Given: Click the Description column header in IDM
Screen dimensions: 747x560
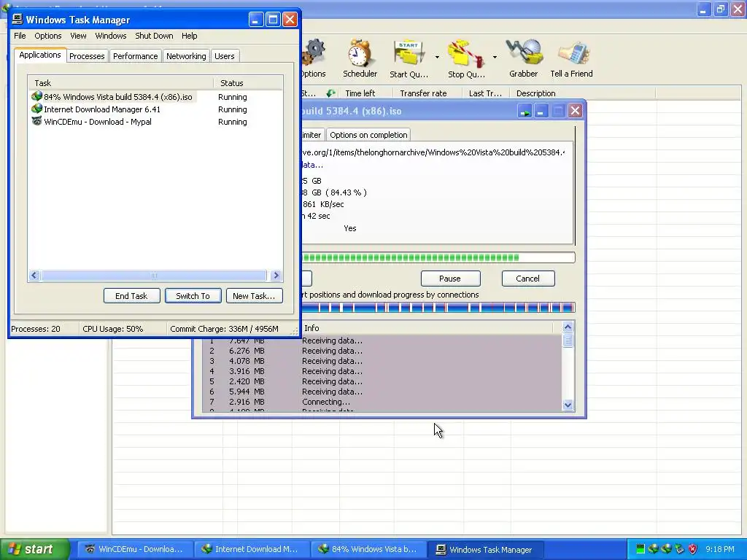Looking at the screenshot, I should pos(582,93).
